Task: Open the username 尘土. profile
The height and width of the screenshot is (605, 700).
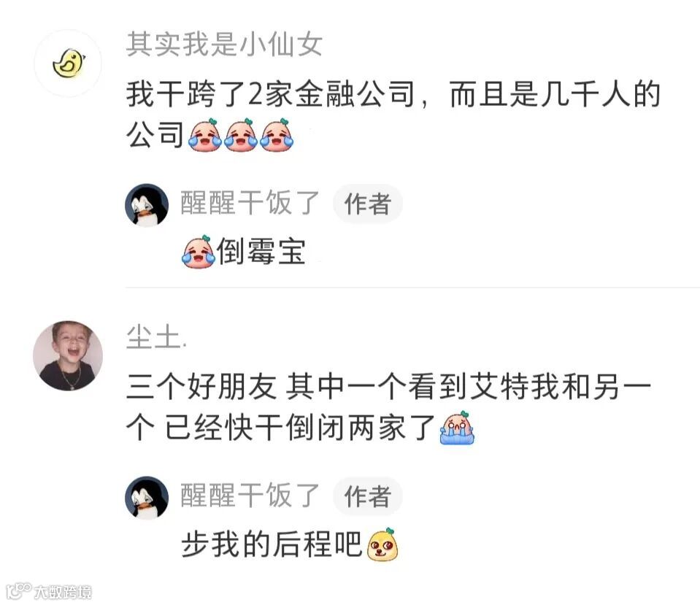Action: [156, 337]
